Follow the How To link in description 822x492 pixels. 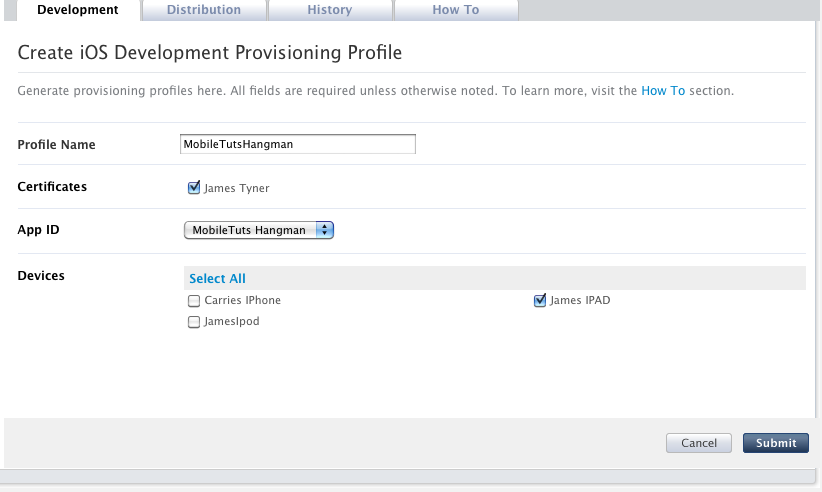(663, 91)
